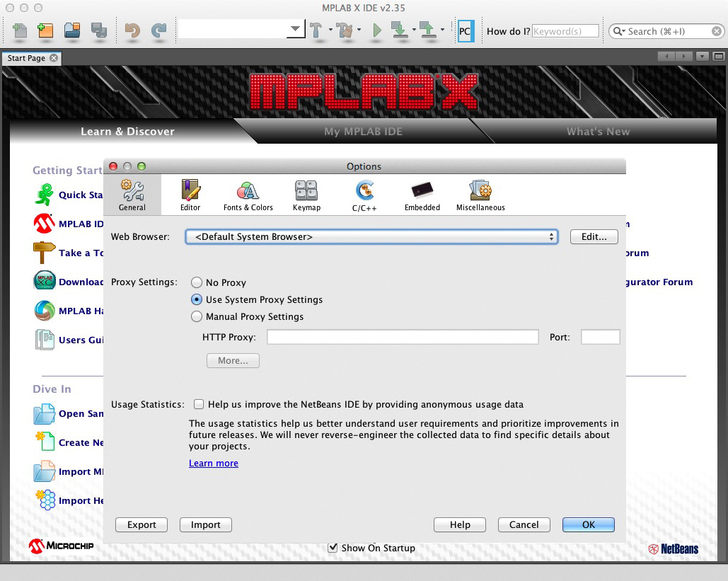The height and width of the screenshot is (581, 728).
Task: Enable anonymous usage statistics checkbox
Action: tap(199, 404)
